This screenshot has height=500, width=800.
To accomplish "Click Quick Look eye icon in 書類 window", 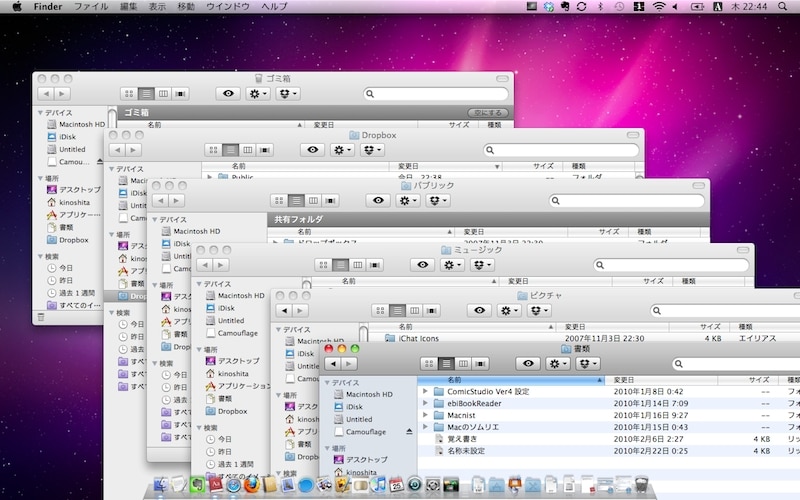I will tap(528, 363).
